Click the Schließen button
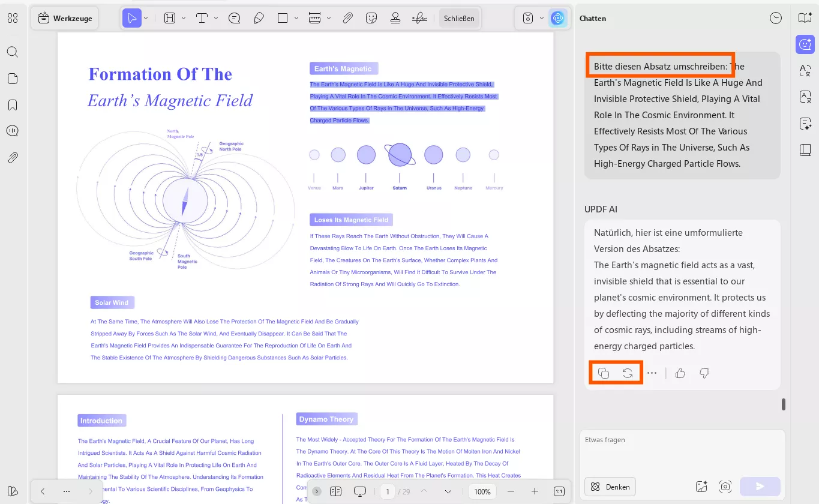Image resolution: width=819 pixels, height=504 pixels. [x=459, y=18]
